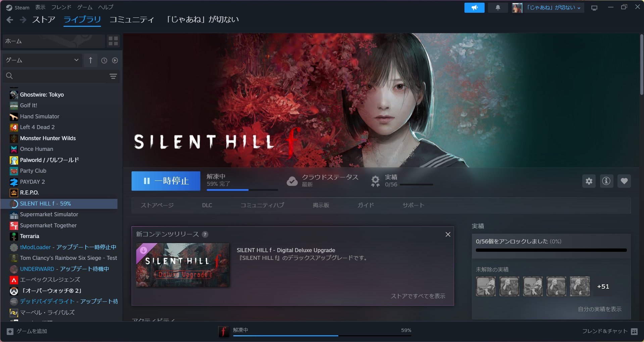The image size is (644, 342).
Task: Open the フレンド menu
Action: click(x=61, y=7)
